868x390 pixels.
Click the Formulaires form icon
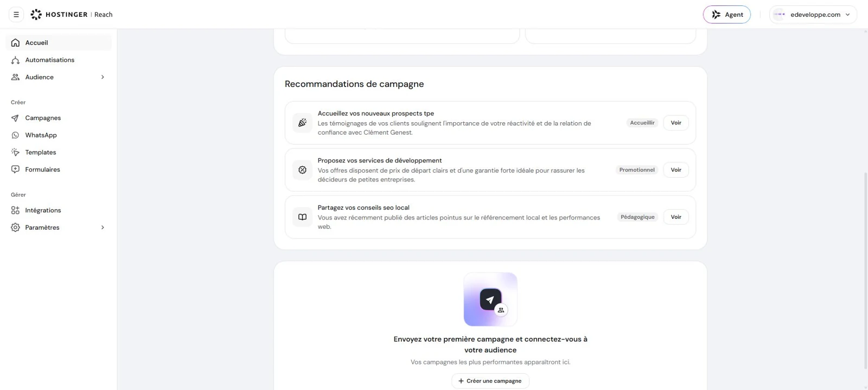click(15, 169)
